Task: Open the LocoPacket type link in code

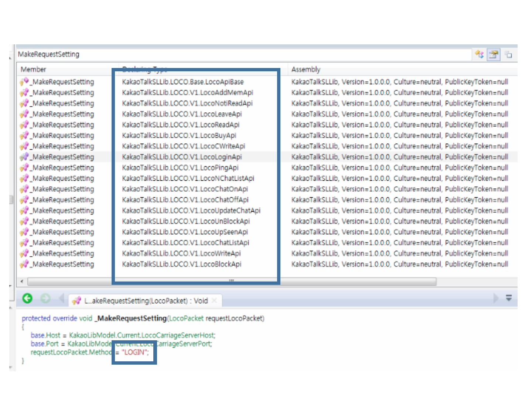Action: tap(187, 318)
